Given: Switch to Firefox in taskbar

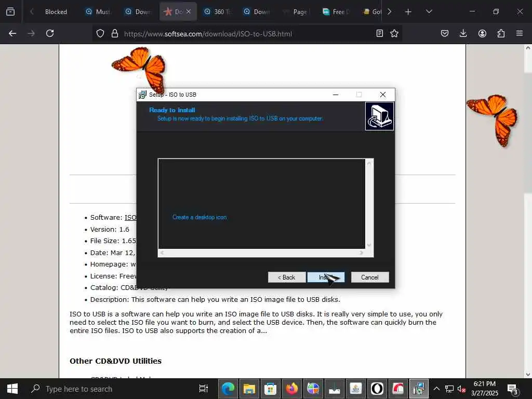Looking at the screenshot, I should coord(292,389).
